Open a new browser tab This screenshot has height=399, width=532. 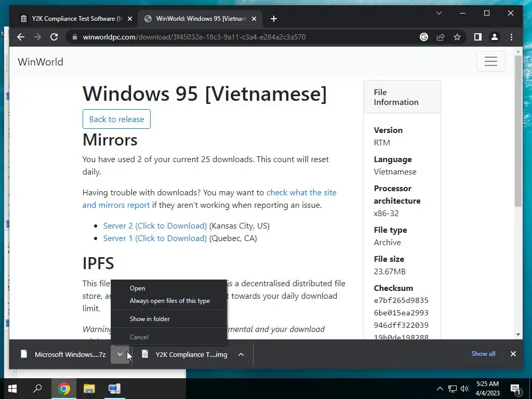pos(274,19)
